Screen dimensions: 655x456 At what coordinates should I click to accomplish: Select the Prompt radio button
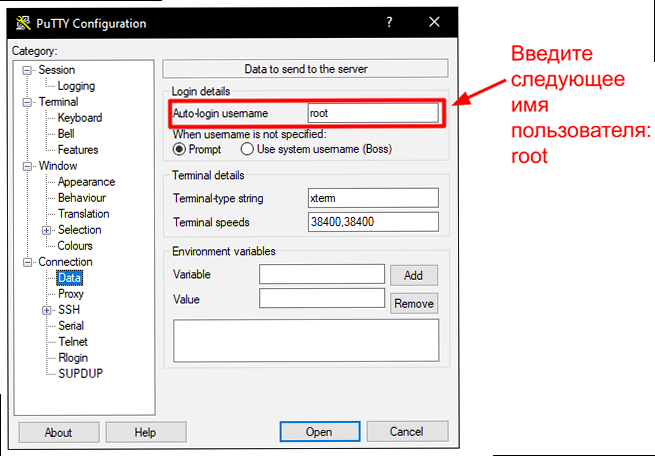click(x=179, y=149)
